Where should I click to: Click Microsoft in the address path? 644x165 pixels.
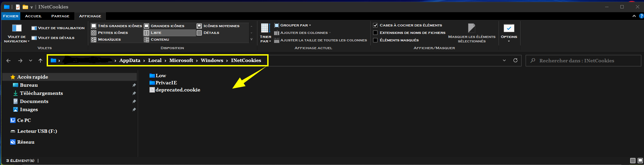click(181, 60)
